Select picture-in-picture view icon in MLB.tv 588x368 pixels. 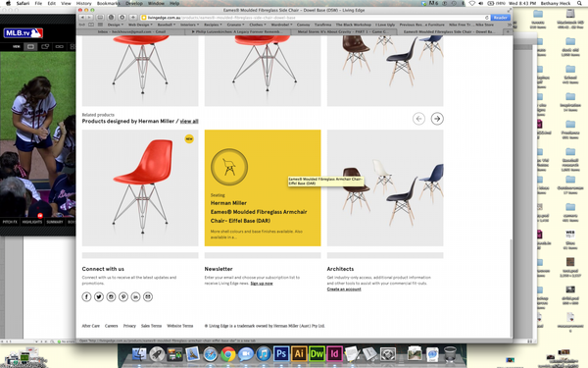45,46
